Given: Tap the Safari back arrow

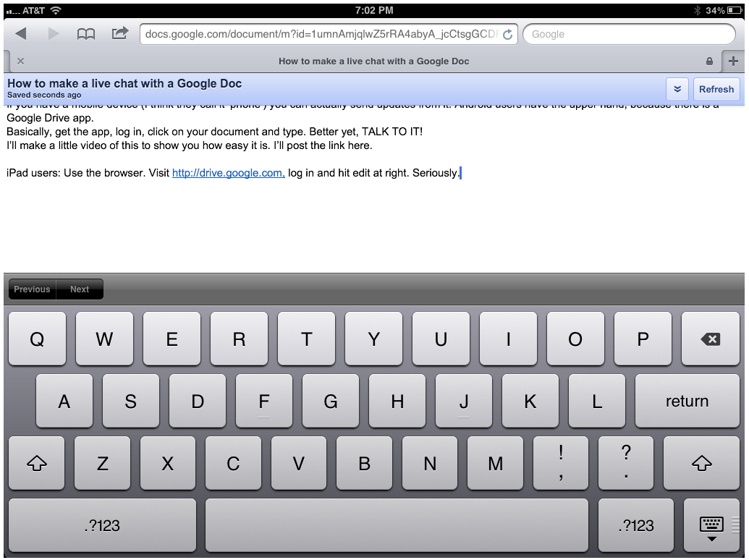Looking at the screenshot, I should 21,34.
